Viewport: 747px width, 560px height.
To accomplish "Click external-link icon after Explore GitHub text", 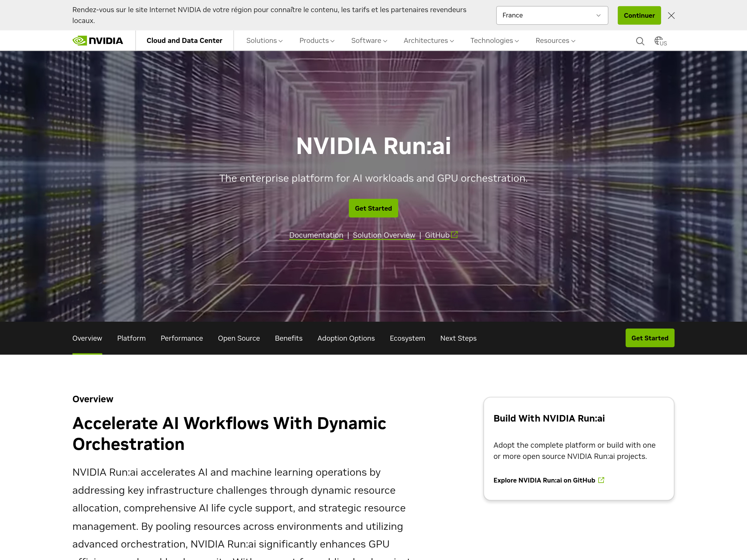I will tap(601, 480).
